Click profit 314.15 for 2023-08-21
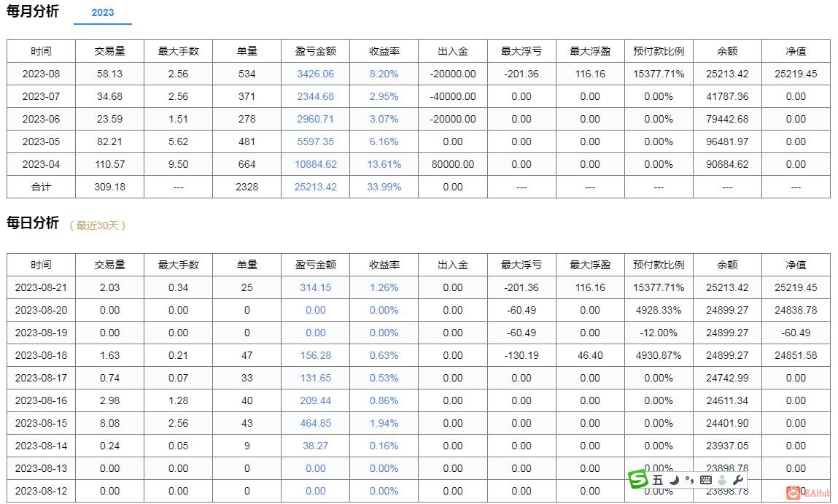The width and height of the screenshot is (838, 504). [x=315, y=287]
